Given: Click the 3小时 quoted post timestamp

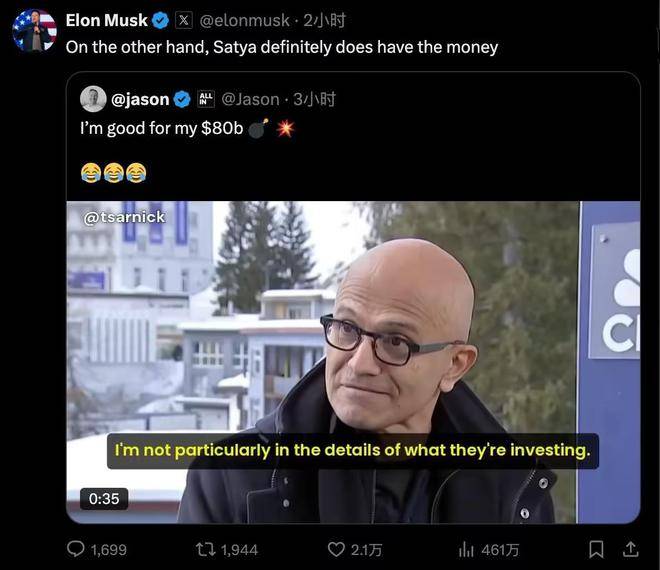Looking at the screenshot, I should click(x=314, y=99).
